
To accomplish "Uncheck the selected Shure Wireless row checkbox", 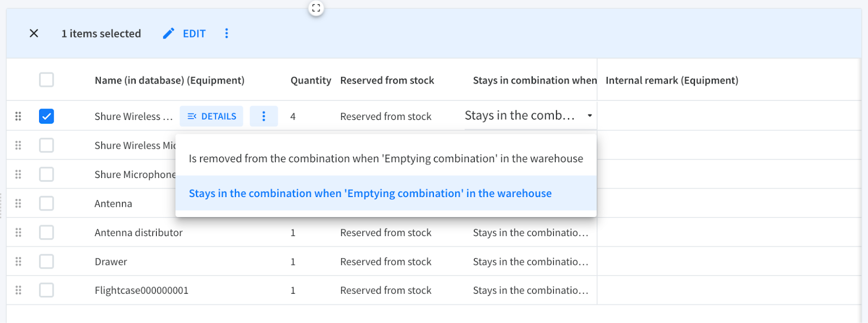I will click(47, 116).
